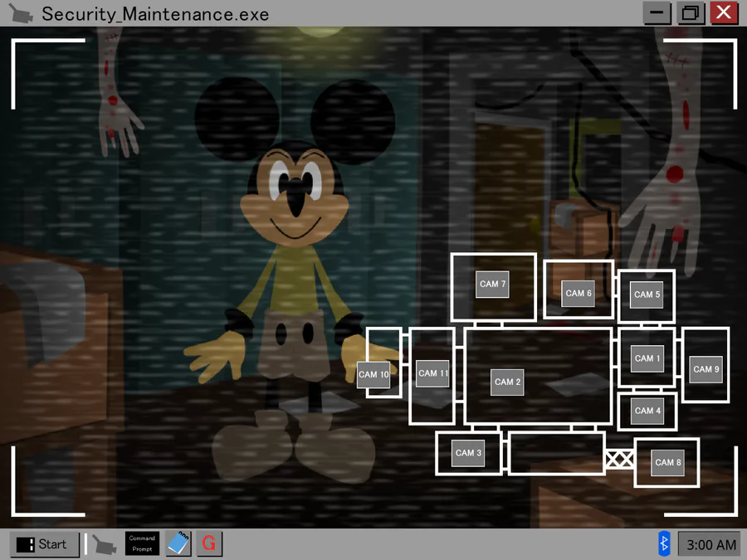The width and height of the screenshot is (747, 560).
Task: View the CAM 1 feed
Action: tap(647, 358)
